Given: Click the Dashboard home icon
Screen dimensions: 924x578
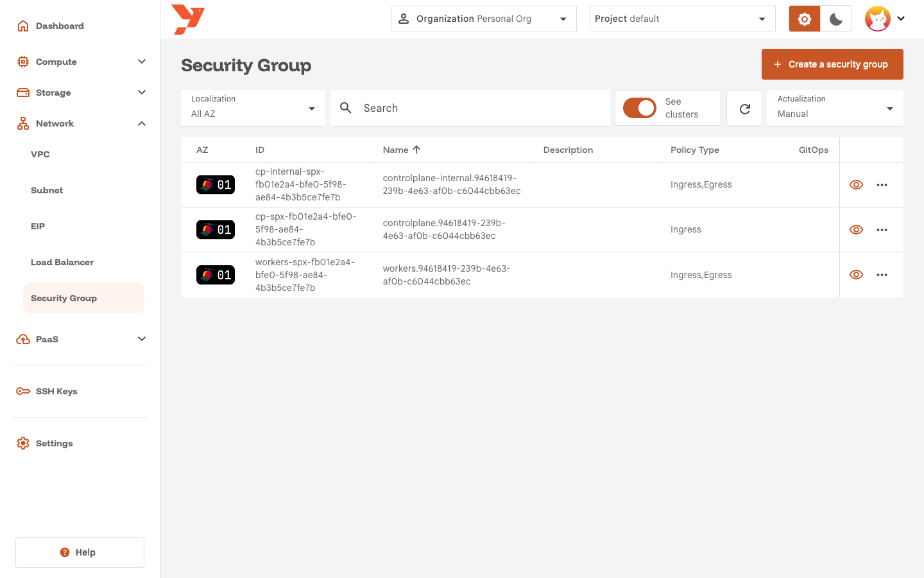Looking at the screenshot, I should click(x=23, y=26).
